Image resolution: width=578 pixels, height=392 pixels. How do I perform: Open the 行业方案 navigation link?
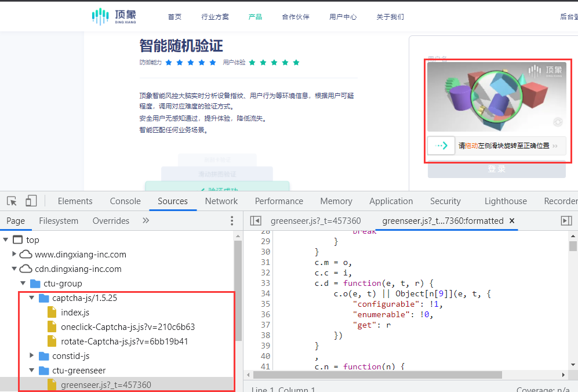pos(215,17)
